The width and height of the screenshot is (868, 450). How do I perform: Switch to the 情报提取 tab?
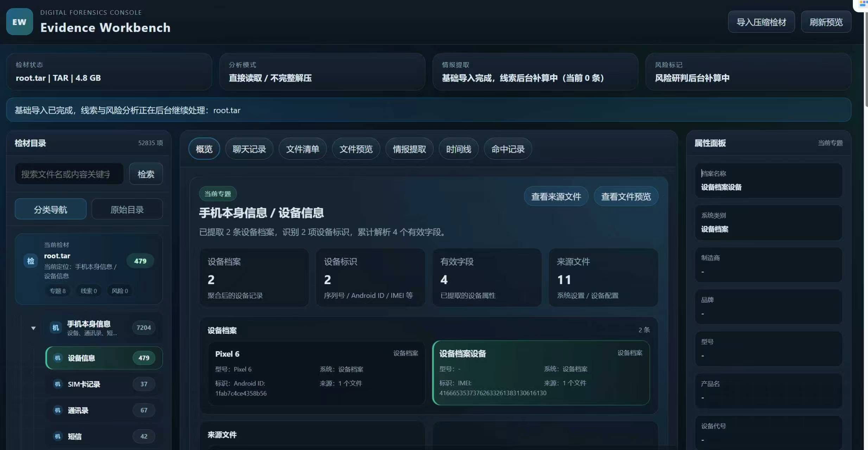409,149
